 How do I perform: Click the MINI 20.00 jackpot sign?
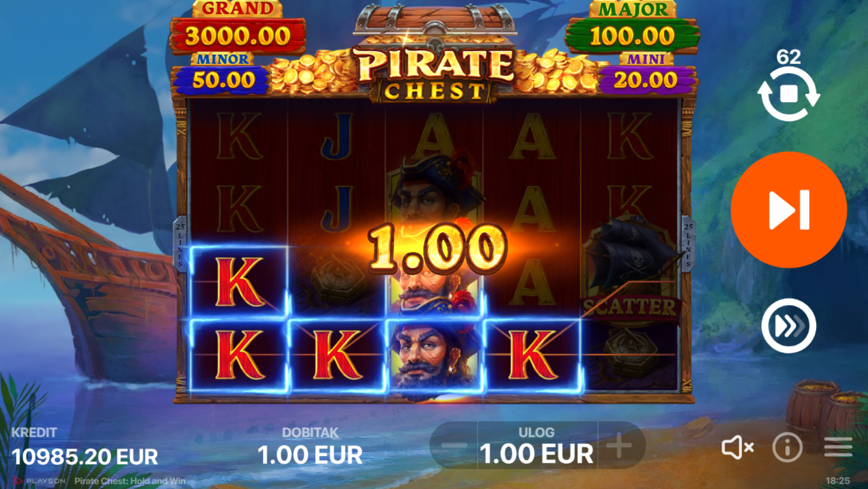pos(646,75)
